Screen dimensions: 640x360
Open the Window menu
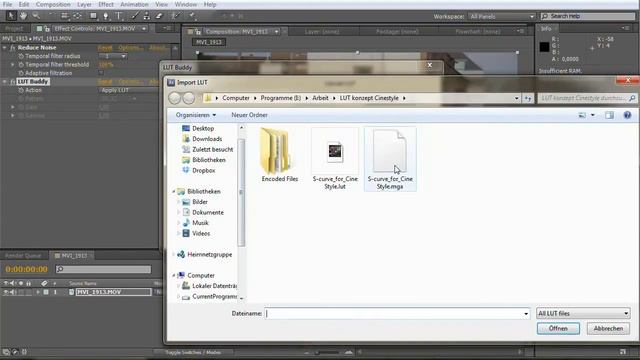(x=185, y=4)
